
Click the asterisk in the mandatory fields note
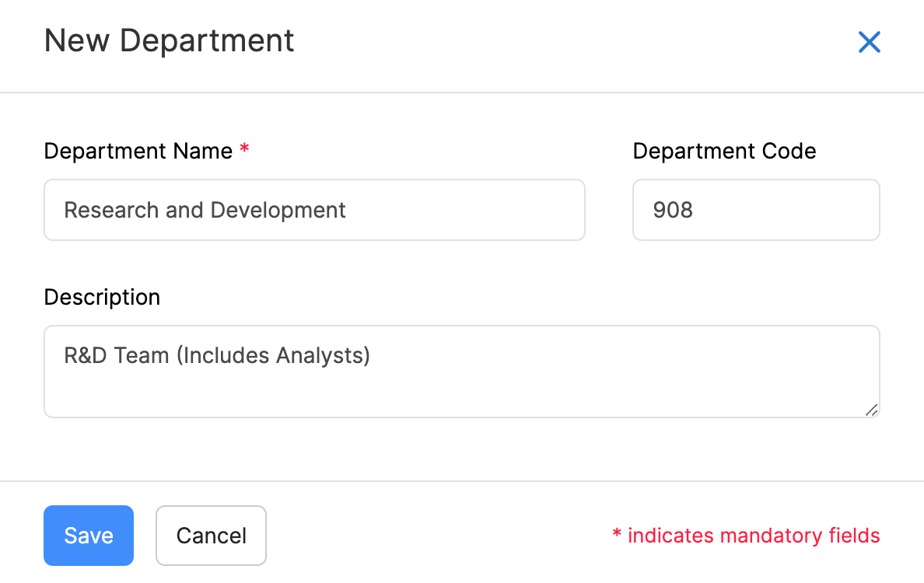(615, 536)
